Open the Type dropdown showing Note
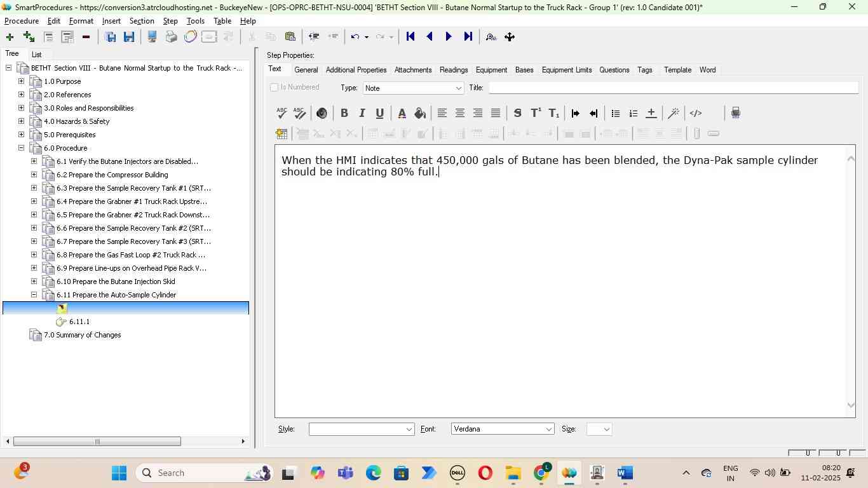868x488 pixels. coord(413,88)
